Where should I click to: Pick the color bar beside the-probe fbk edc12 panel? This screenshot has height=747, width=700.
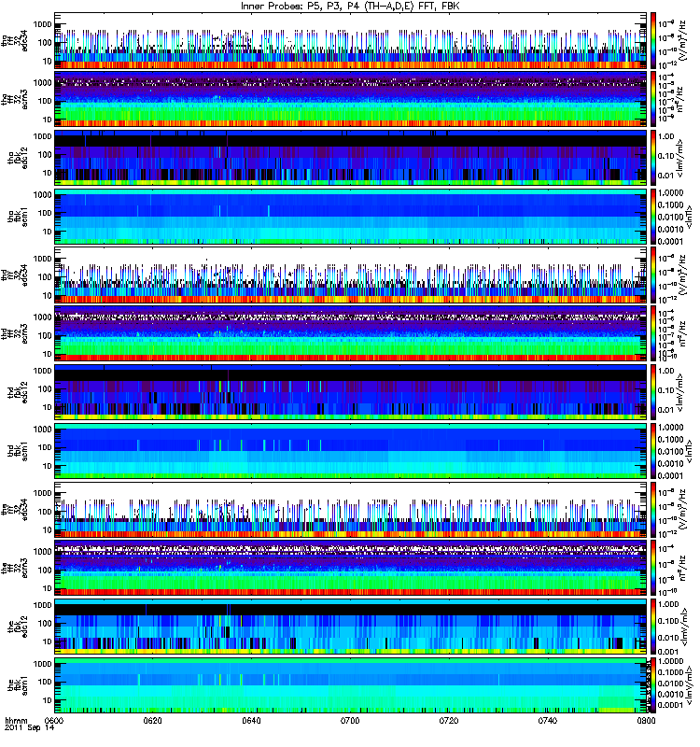[652, 627]
